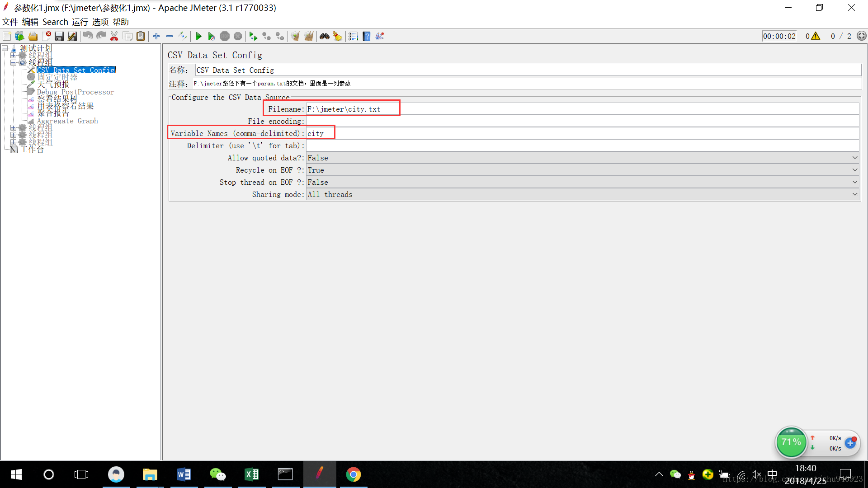868x488 pixels.
Task: Open Chrome from the taskbar
Action: coord(353,474)
